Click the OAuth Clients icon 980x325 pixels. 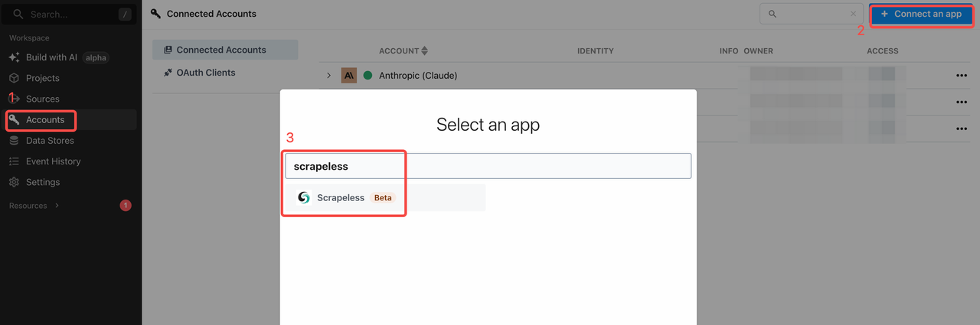pyautogui.click(x=168, y=73)
